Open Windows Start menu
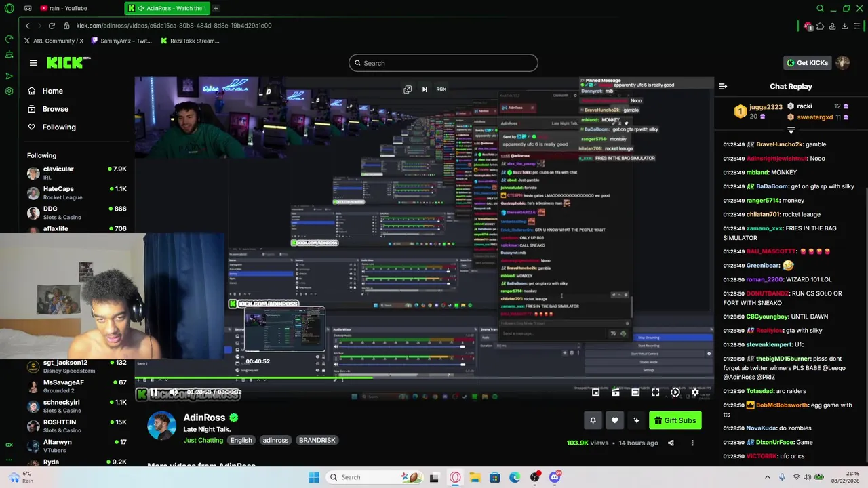868x488 pixels. [313, 477]
